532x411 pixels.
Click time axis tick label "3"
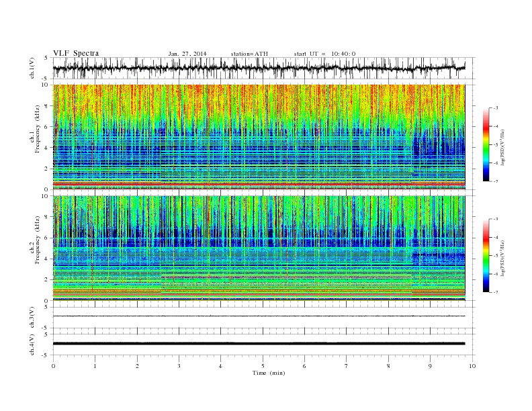pos(179,366)
